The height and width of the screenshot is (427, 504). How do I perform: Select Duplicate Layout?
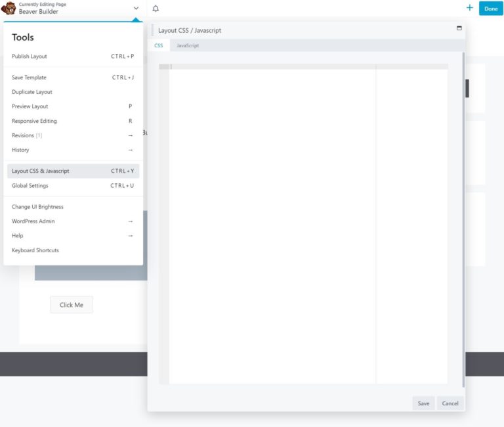pos(73,92)
